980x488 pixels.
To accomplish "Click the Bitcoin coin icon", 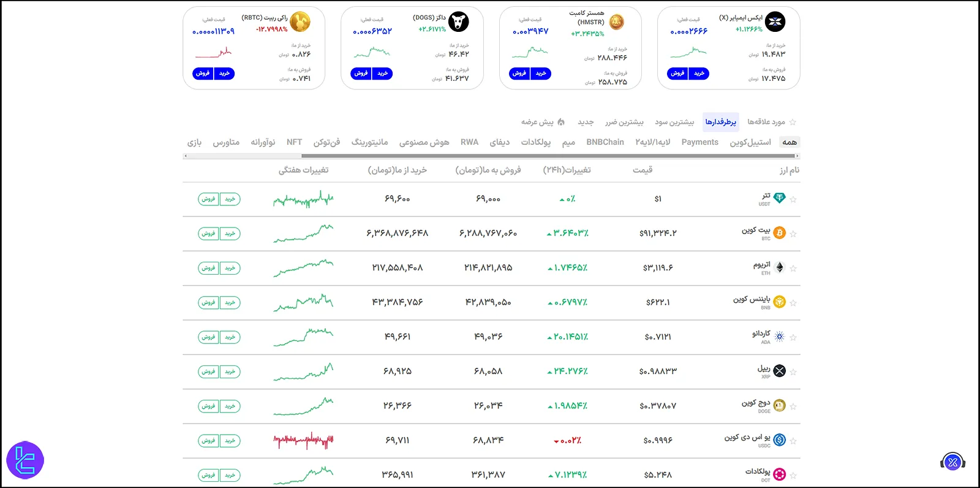I will [x=779, y=233].
